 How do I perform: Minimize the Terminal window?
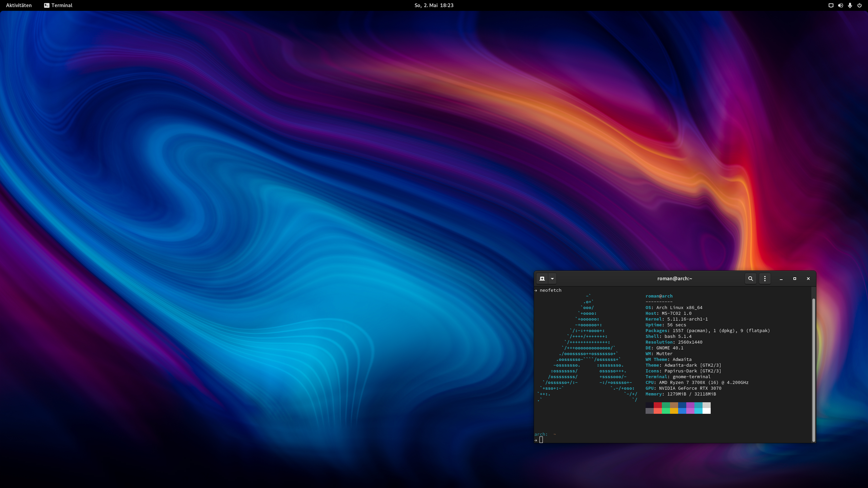coord(781,279)
